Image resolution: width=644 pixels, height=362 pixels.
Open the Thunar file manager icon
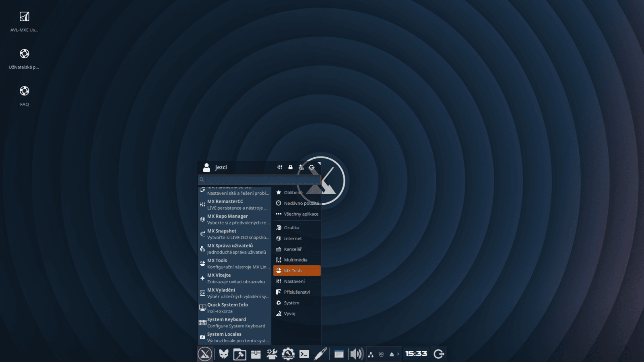239,354
